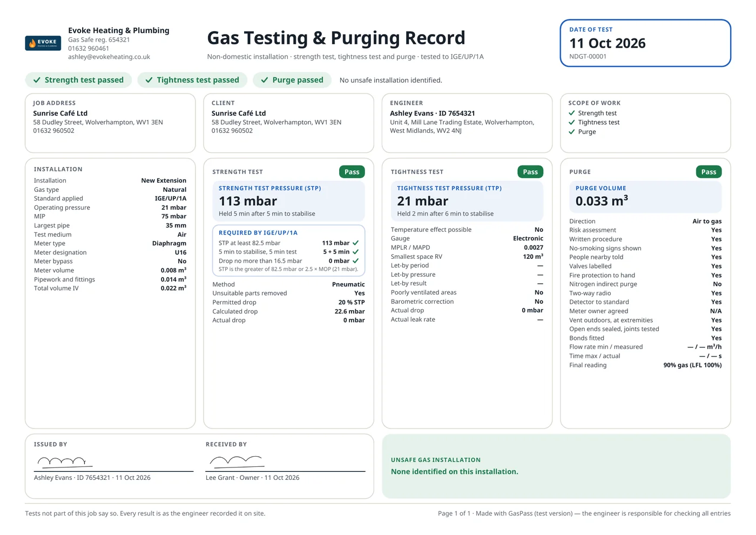Click the Evoke flame logo

pos(43,43)
